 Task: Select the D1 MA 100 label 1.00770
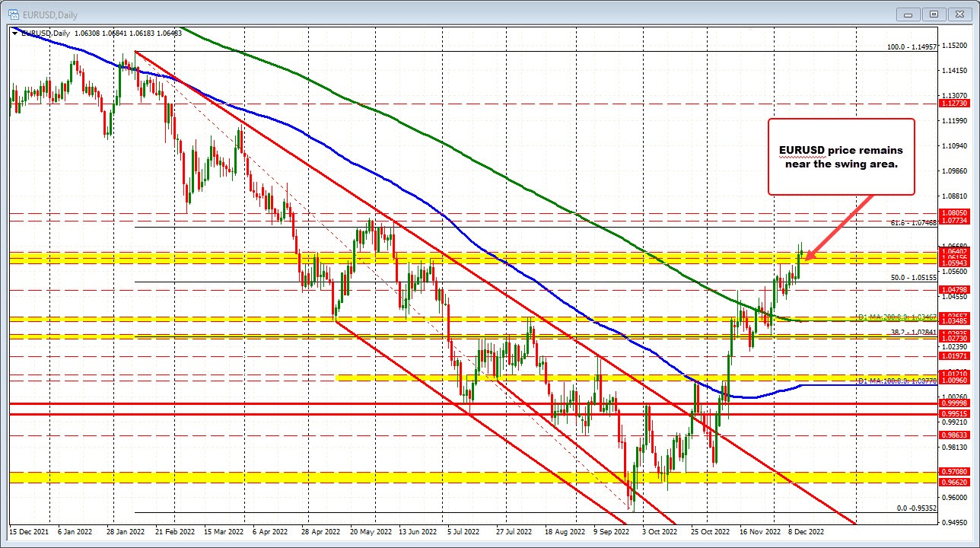coord(896,380)
